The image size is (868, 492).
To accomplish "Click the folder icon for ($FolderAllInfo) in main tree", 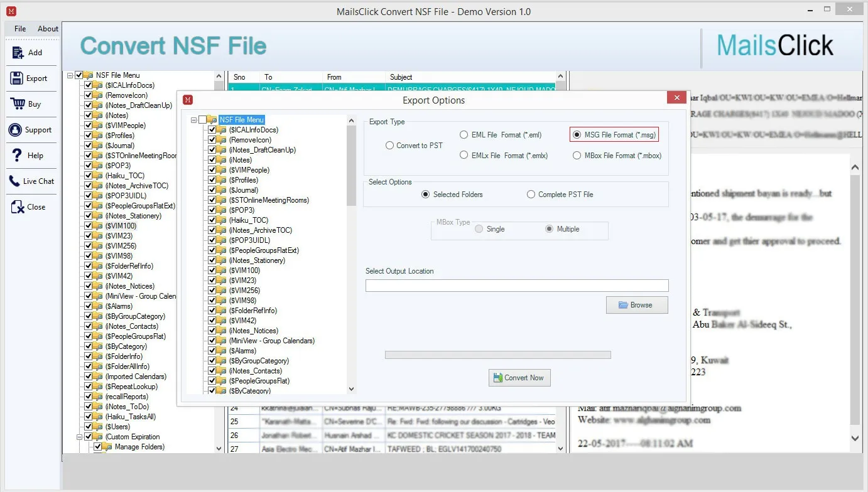I will [98, 366].
